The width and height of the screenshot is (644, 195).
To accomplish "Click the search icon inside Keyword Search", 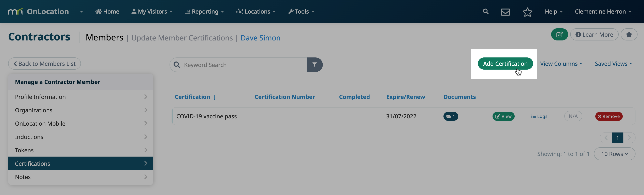I will point(177,65).
